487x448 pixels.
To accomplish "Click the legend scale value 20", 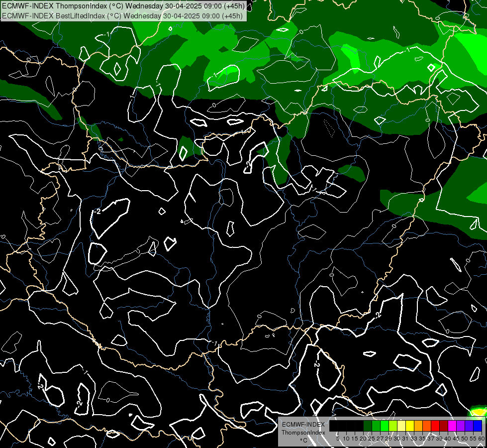I will [x=364, y=439].
